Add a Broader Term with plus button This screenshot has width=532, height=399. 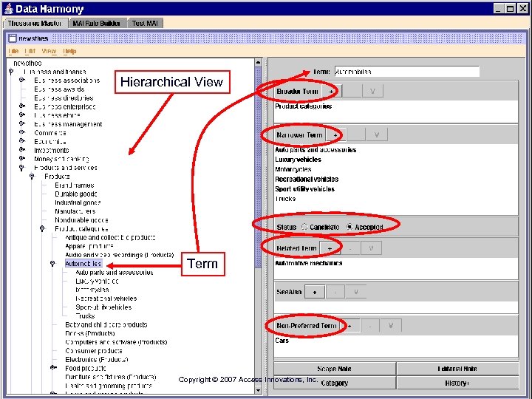332,91
